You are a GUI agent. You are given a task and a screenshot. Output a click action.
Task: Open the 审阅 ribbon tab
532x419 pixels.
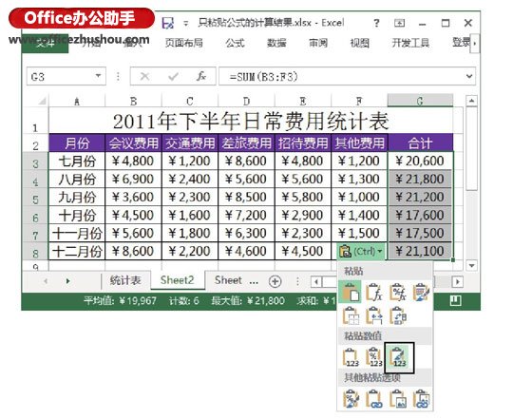pyautogui.click(x=318, y=43)
